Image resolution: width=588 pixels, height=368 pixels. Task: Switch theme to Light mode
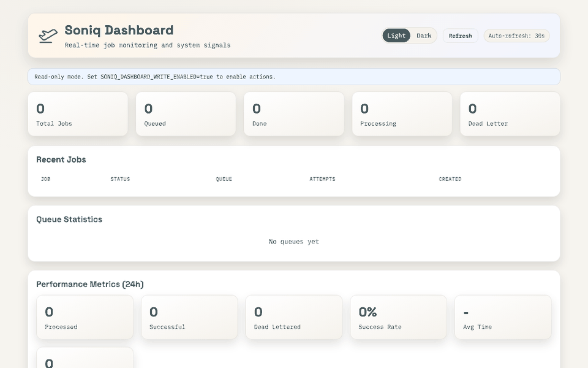coord(396,36)
